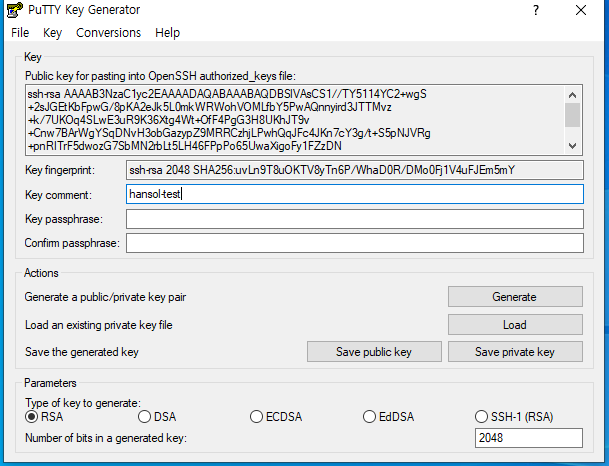Click the Load button
This screenshot has width=609, height=466.
click(515, 325)
